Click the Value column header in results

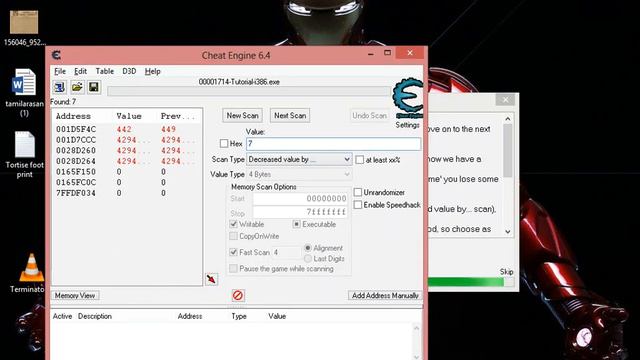pyautogui.click(x=129, y=116)
